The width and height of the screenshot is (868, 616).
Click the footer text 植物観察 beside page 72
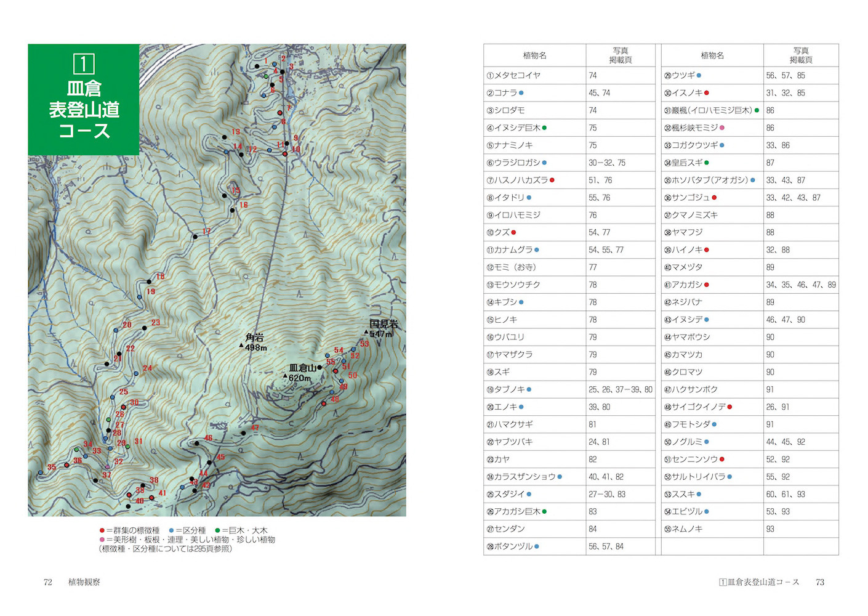click(x=84, y=582)
